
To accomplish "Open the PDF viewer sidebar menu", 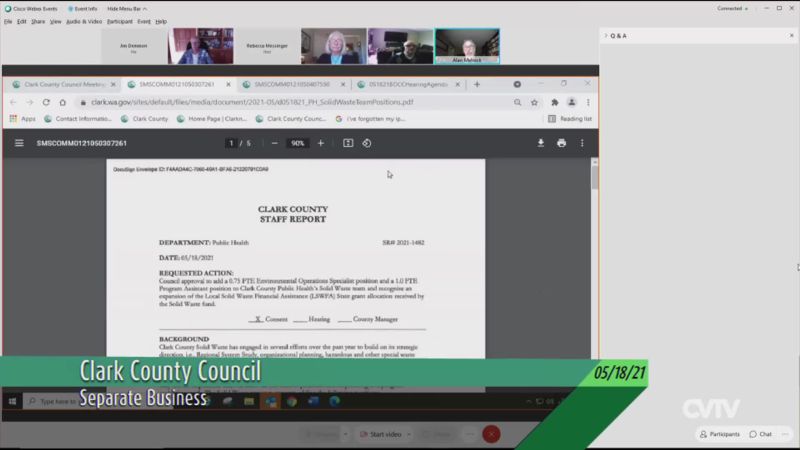I will point(19,143).
